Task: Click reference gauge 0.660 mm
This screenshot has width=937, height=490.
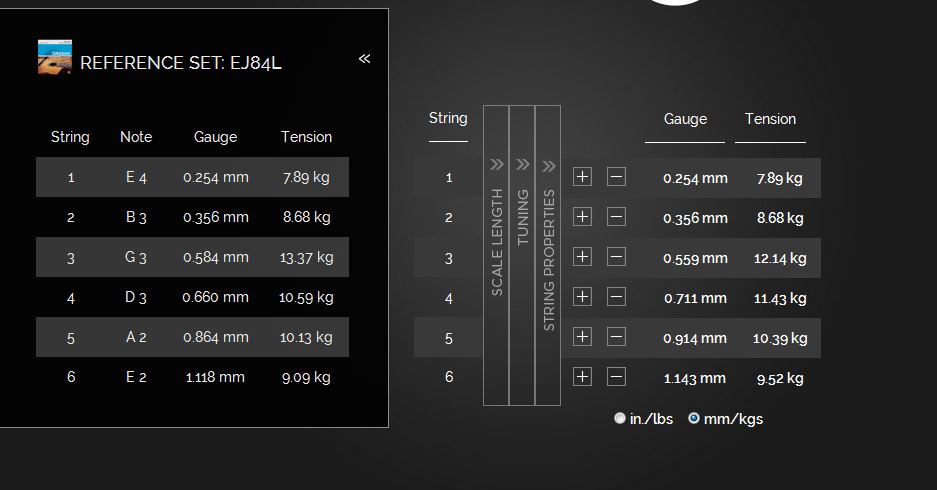Action: coord(215,297)
